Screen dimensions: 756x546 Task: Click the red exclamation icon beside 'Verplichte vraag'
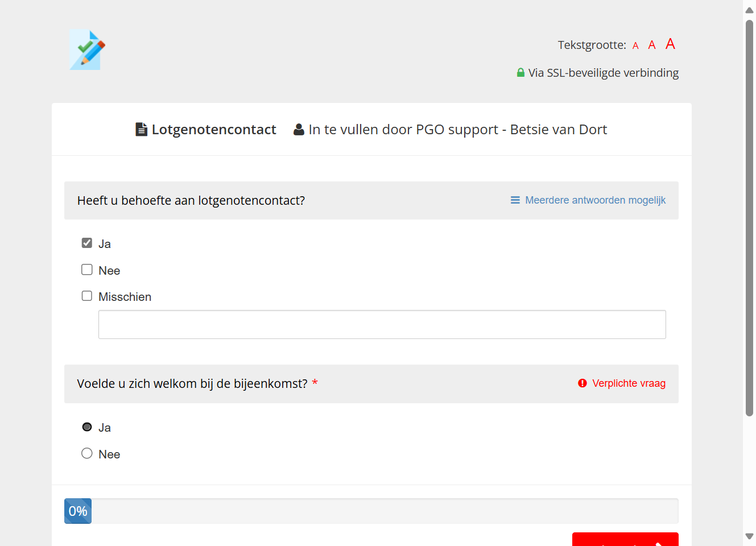tap(583, 383)
